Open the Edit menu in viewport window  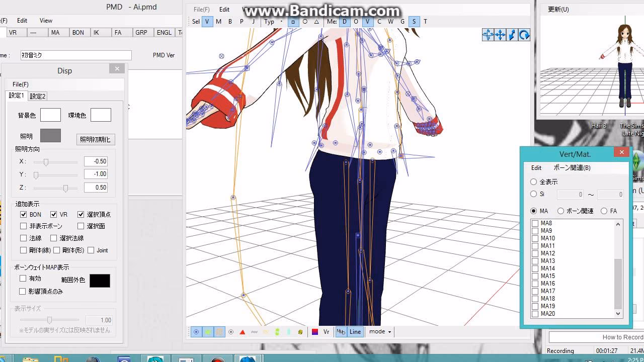tap(224, 10)
